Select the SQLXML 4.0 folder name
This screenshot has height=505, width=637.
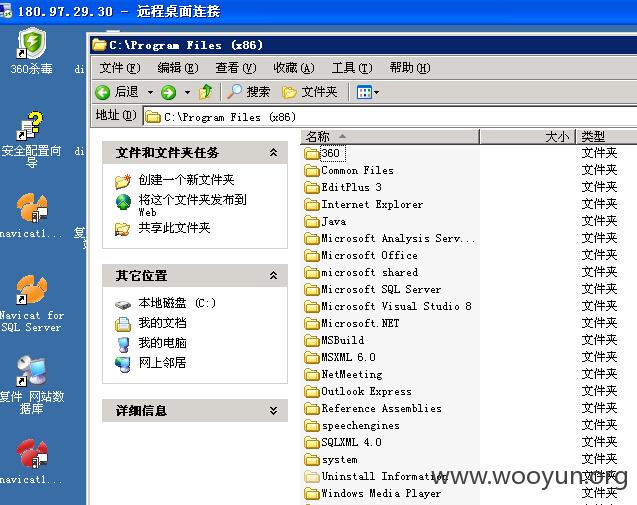tap(351, 442)
